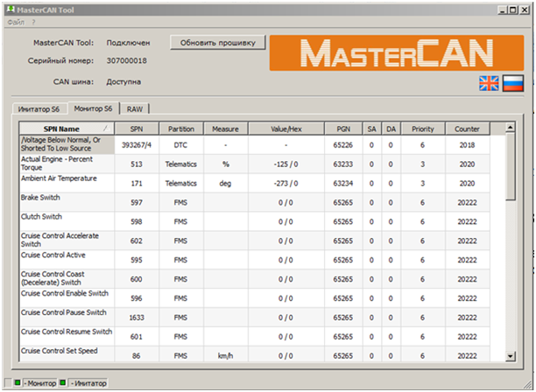Open the RAW tab
This screenshot has width=536, height=392.
click(x=135, y=108)
